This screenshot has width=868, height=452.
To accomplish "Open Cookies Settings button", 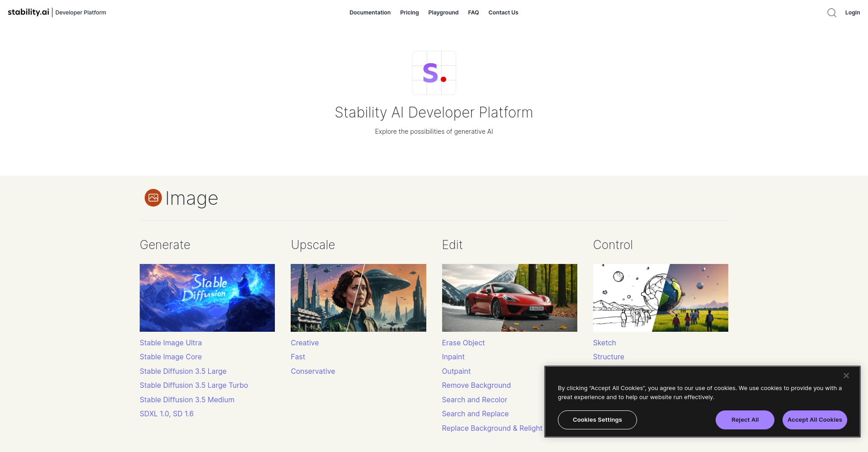I will pos(597,420).
